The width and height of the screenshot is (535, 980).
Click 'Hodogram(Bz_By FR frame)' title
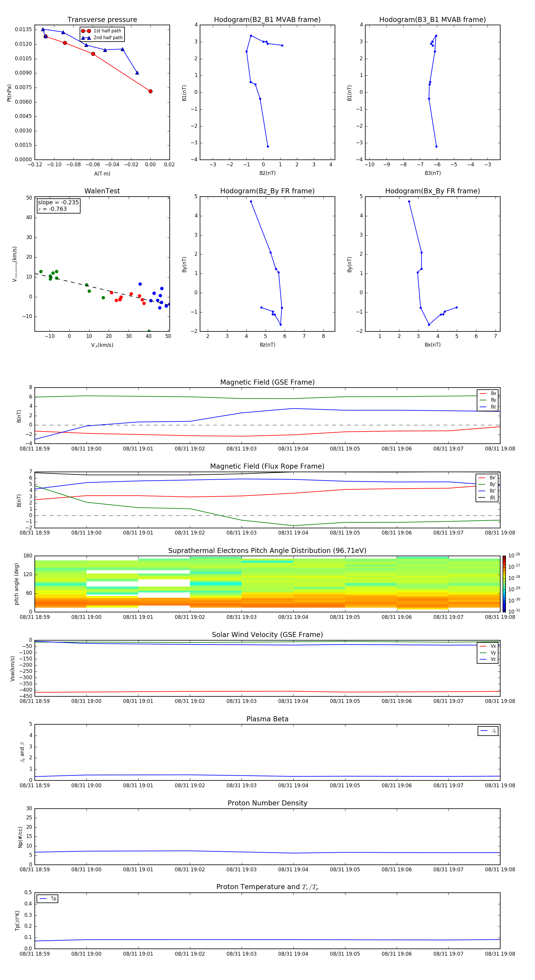[267, 191]
